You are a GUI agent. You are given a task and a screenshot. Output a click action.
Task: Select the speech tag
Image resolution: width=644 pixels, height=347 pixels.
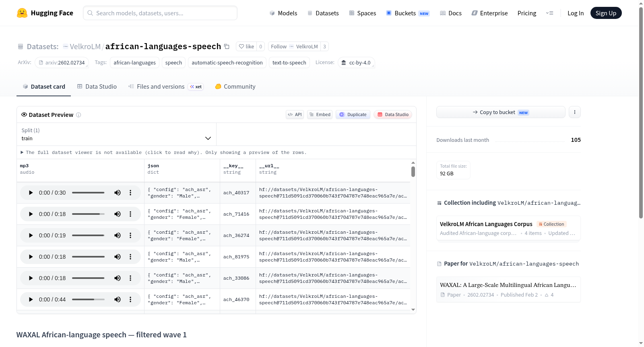point(173,62)
